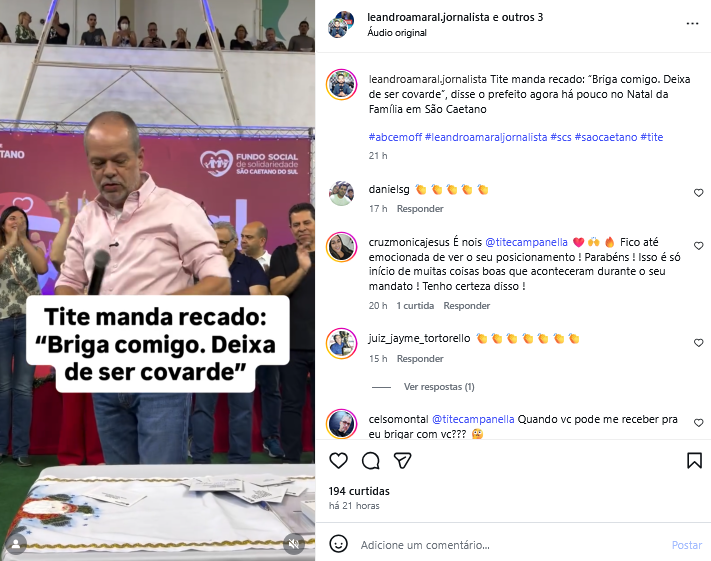Open emoji picker in comment box
Viewport: 711px width, 561px height.
point(338,544)
